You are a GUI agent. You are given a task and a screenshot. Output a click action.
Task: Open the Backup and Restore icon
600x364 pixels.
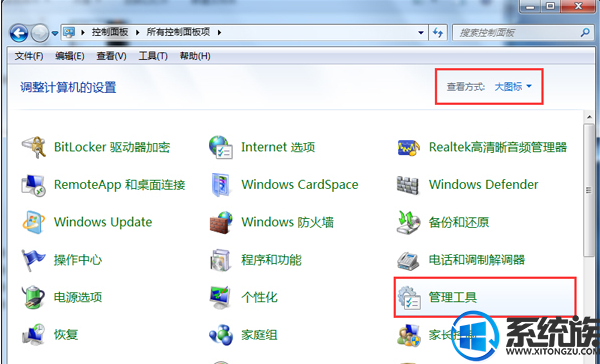click(x=408, y=222)
